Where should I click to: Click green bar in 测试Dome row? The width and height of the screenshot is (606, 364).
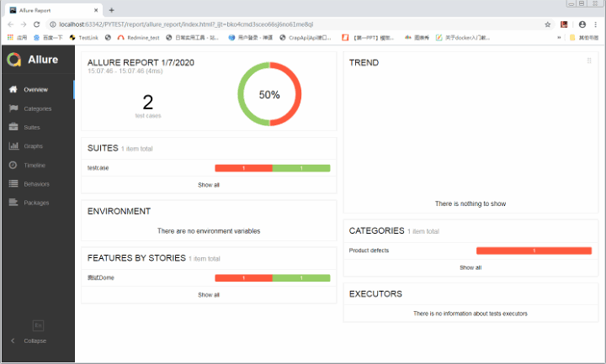click(301, 278)
